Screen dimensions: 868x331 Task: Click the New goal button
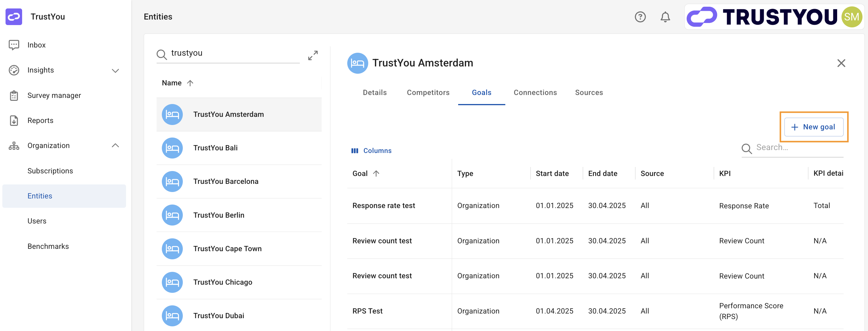point(813,127)
